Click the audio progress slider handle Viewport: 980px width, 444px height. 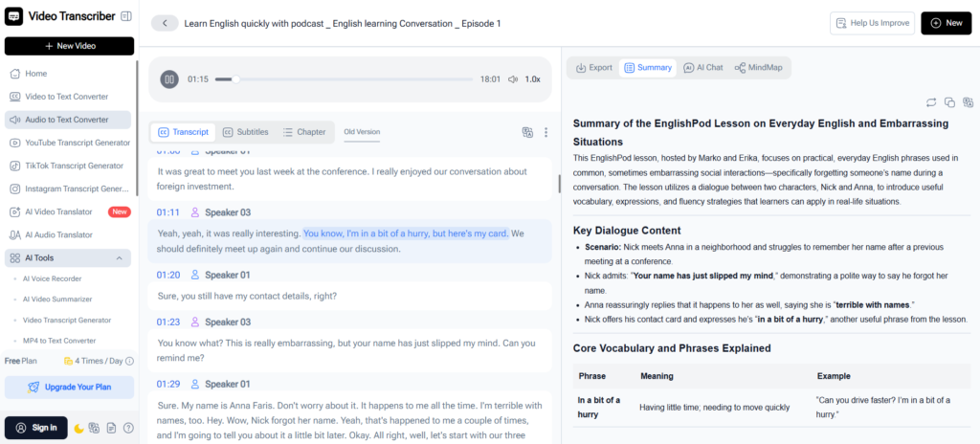[x=235, y=79]
